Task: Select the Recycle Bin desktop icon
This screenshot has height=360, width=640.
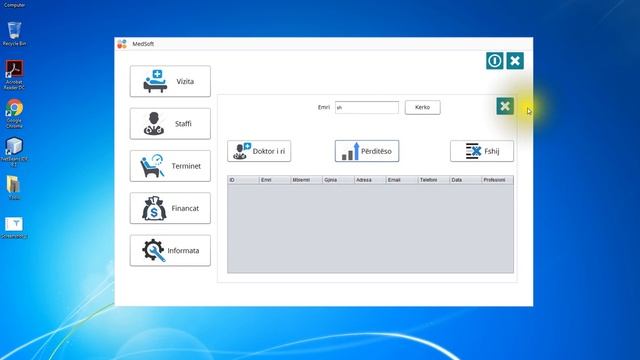Action: tap(14, 34)
